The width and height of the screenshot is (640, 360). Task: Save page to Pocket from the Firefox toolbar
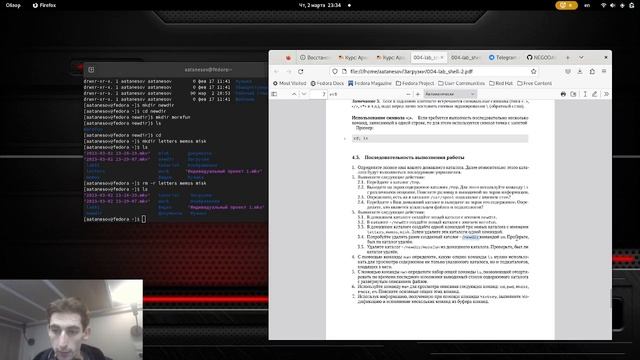click(568, 71)
